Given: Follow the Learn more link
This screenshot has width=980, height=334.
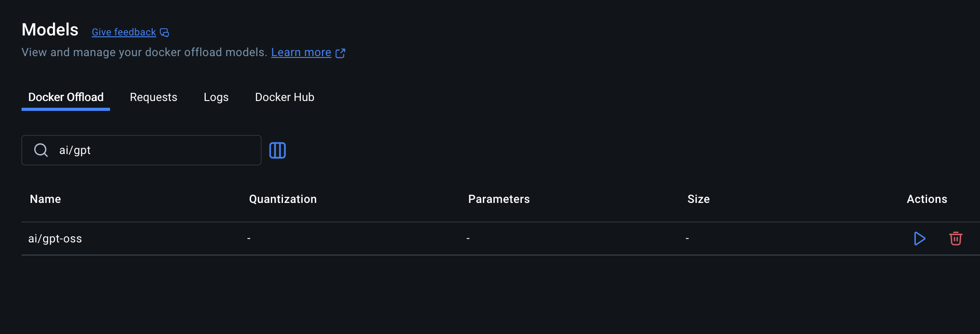Looking at the screenshot, I should click(301, 53).
